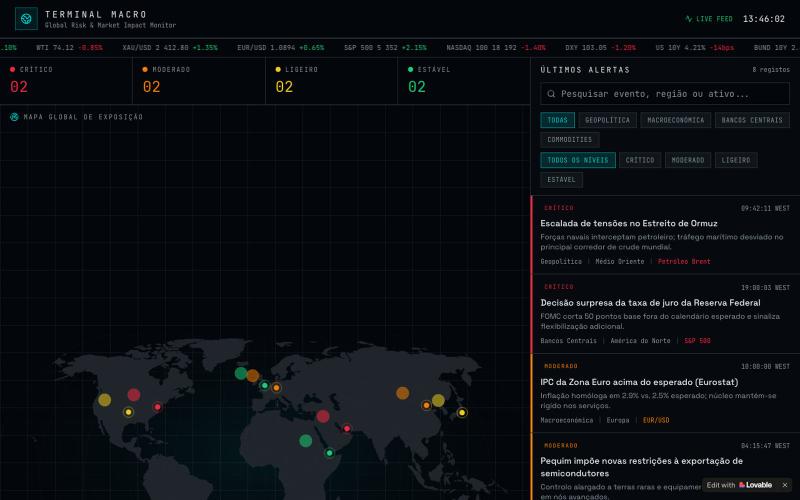Click the EUR/USD asset tag on the Eurostat alert

pyautogui.click(x=656, y=420)
